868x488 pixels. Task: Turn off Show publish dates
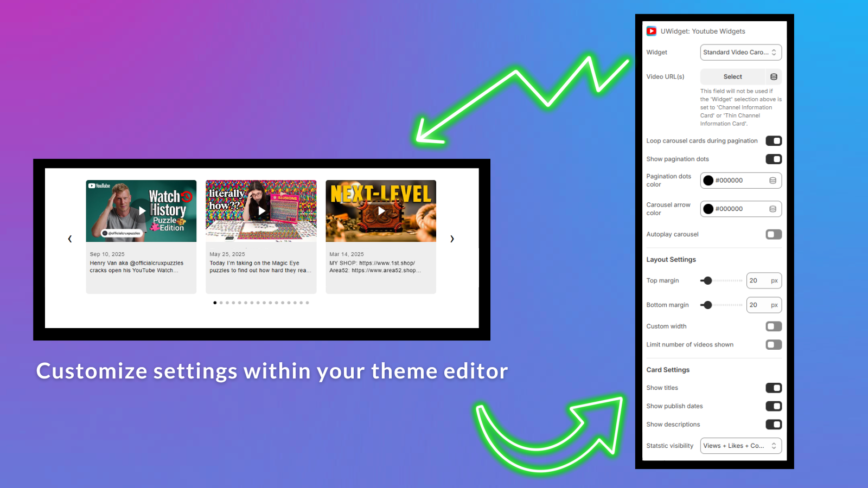tap(774, 406)
